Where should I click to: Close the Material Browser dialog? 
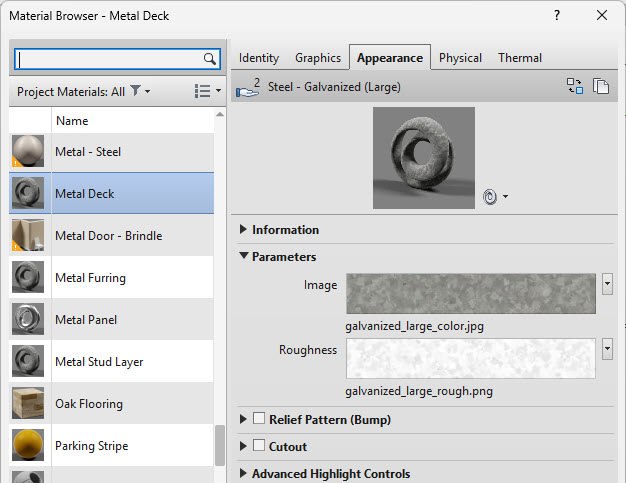[x=602, y=16]
